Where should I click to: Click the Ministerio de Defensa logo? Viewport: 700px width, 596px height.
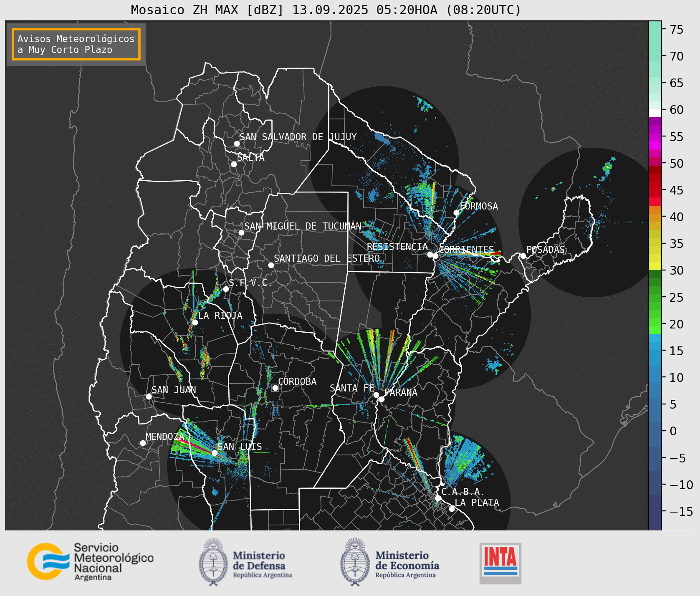pyautogui.click(x=245, y=562)
